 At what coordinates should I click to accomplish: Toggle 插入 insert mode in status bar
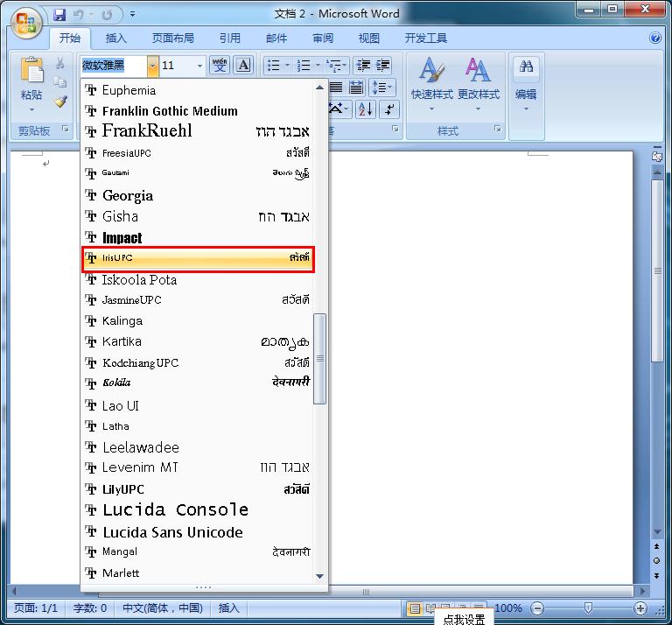click(x=229, y=607)
